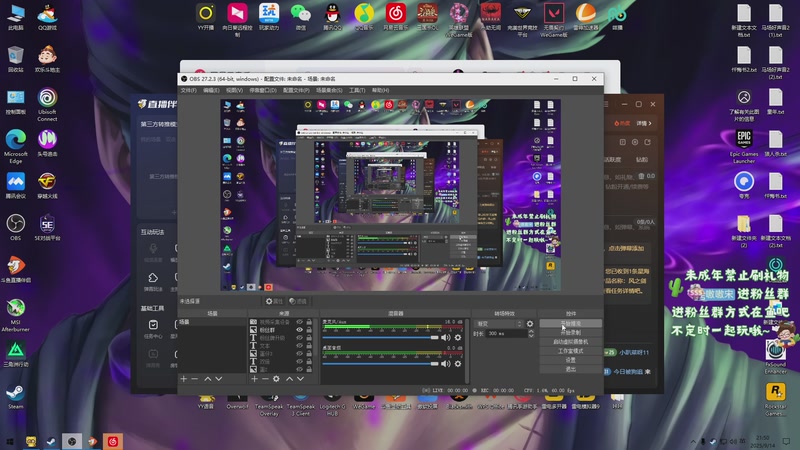Click the audio mixer vertical scrollbar
Image resolution: width=800 pixels, height=450 pixels.
click(x=467, y=351)
